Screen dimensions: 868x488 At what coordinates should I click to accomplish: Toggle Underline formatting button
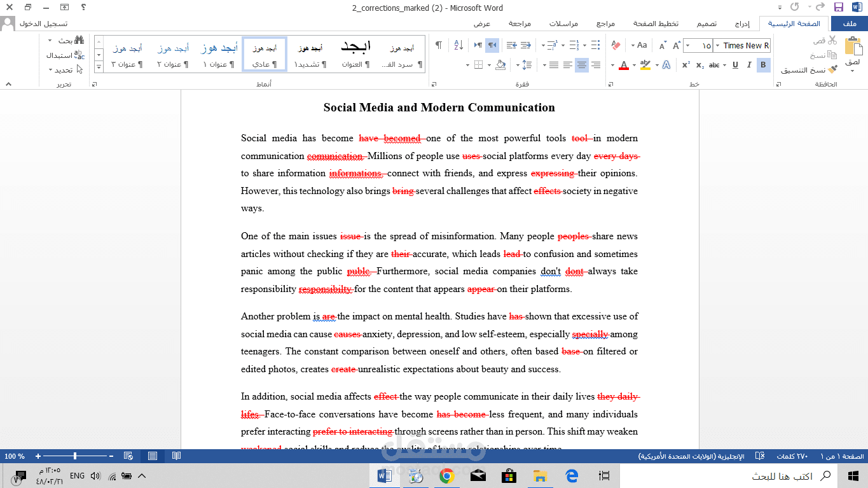735,65
